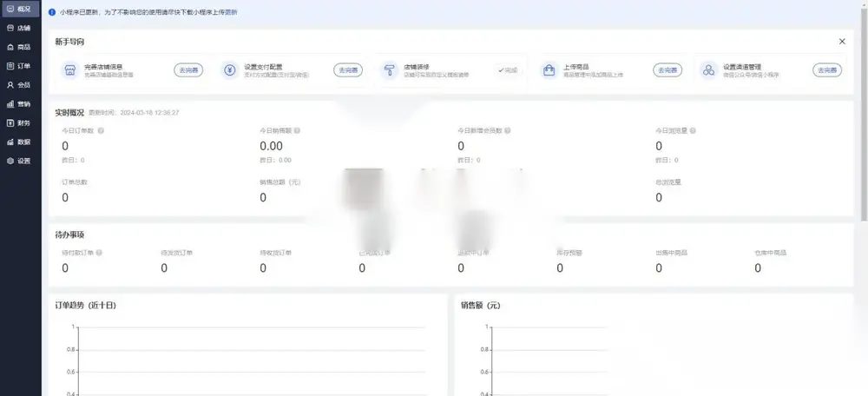Viewport: 868px width, 396px height.
Task: Click the help icon beside 今日订单数
Action: click(101, 131)
